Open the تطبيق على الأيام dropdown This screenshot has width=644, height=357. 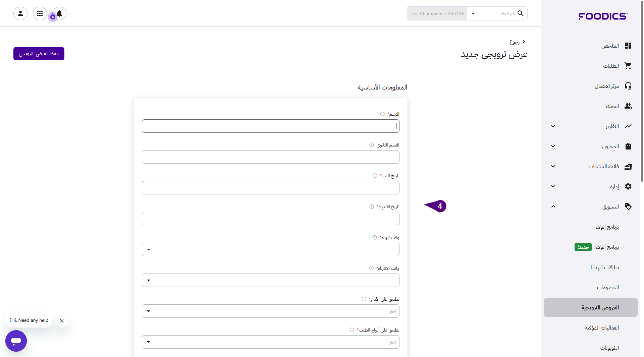[x=270, y=311]
